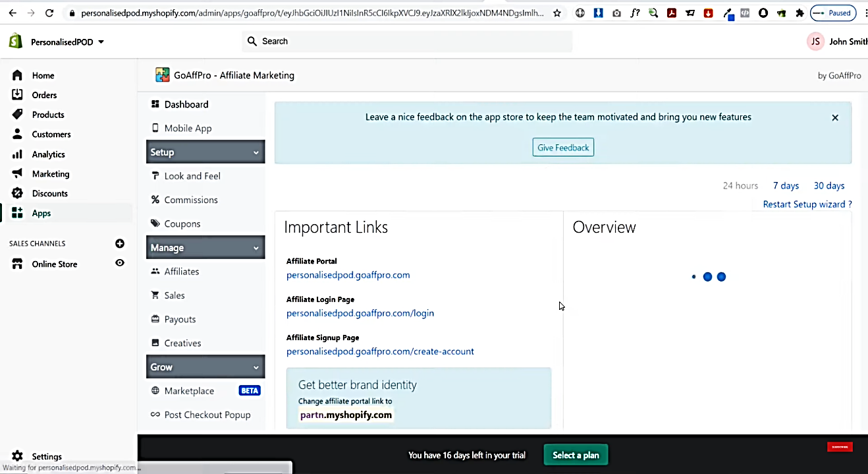The height and width of the screenshot is (474, 868).
Task: Collapse the Manage section header
Action: 205,247
